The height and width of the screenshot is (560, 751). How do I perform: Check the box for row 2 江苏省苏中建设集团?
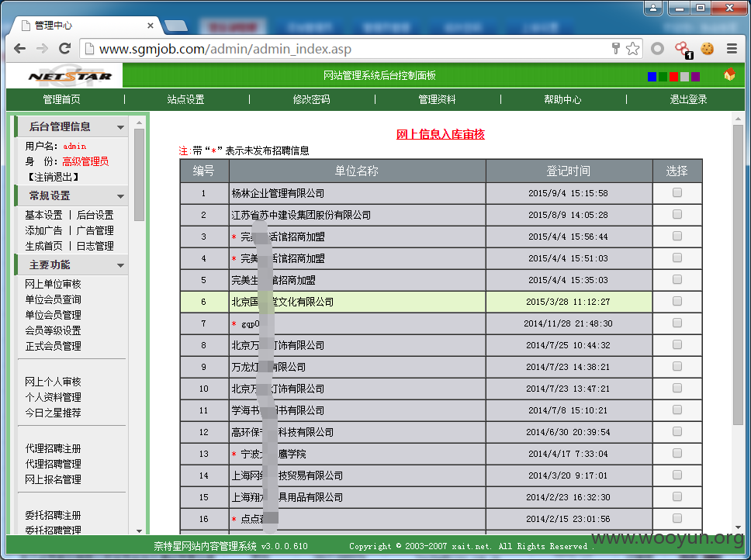point(677,214)
